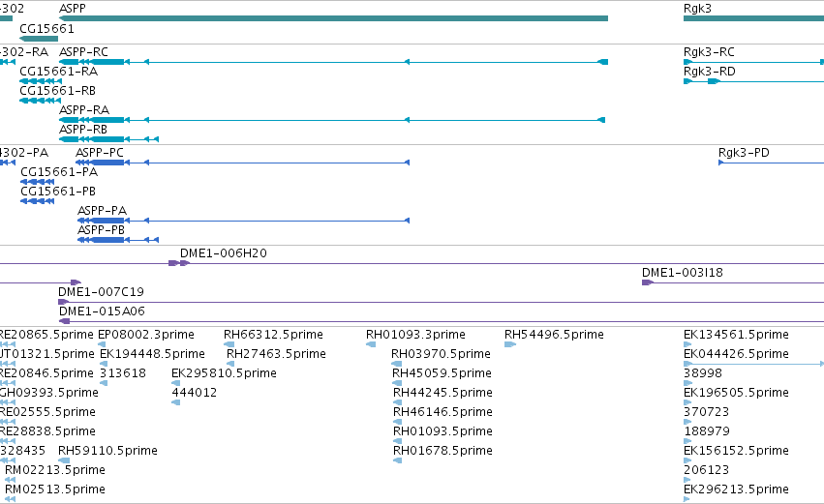824x504 pixels.
Task: Select the EK044426.5prime EST line
Action: pyautogui.click(x=753, y=364)
